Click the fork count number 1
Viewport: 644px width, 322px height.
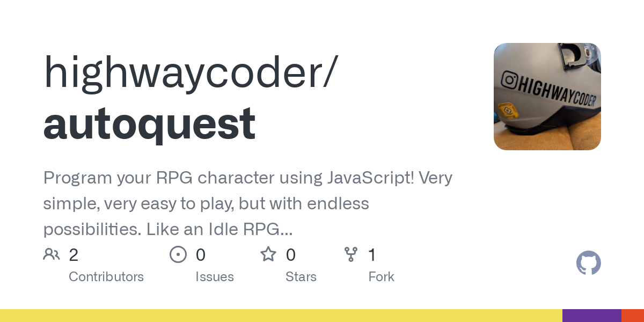pyautogui.click(x=372, y=255)
